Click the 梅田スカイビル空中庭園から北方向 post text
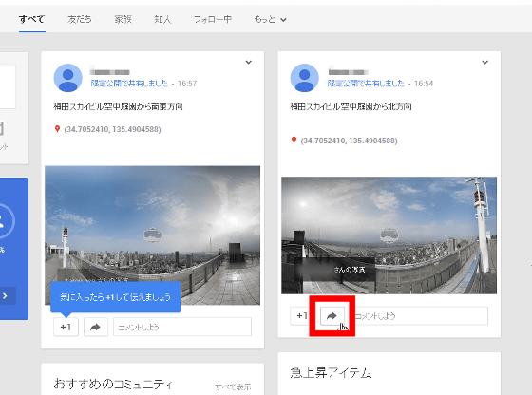This screenshot has height=395, width=532. [x=351, y=106]
